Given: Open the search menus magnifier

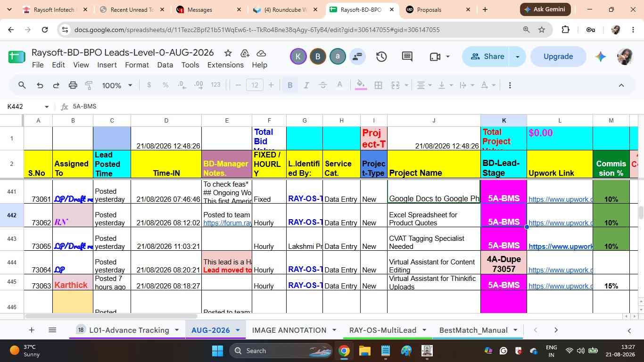Looking at the screenshot, I should tap(22, 85).
